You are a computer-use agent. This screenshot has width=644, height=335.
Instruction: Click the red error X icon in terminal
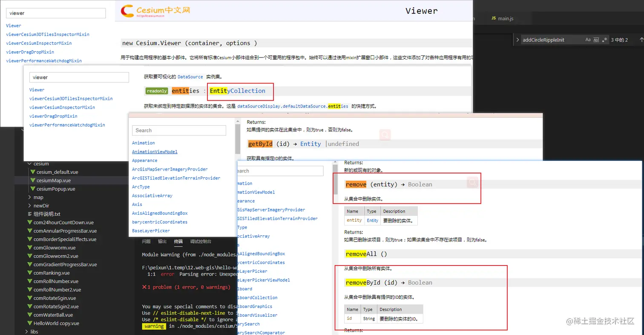pyautogui.click(x=144, y=287)
